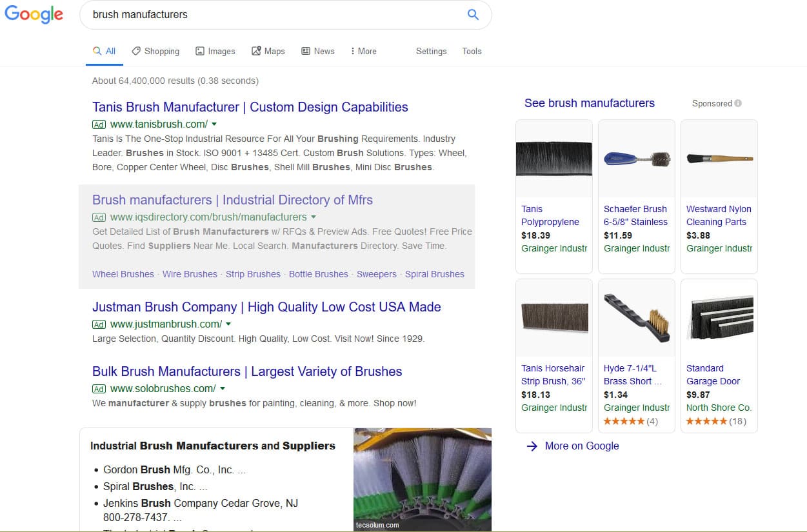Click the blue search magnifier icon

473,15
